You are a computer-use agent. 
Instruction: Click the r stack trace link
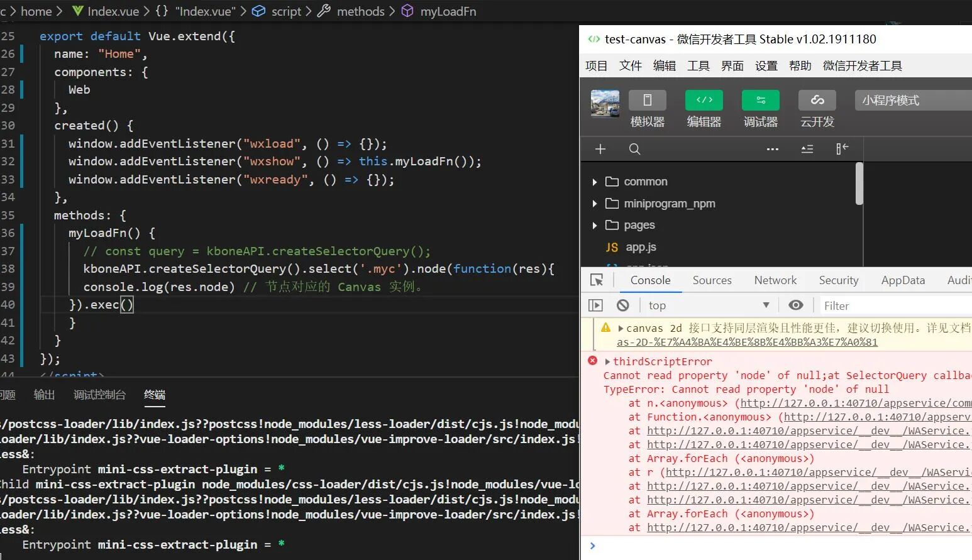(819, 473)
